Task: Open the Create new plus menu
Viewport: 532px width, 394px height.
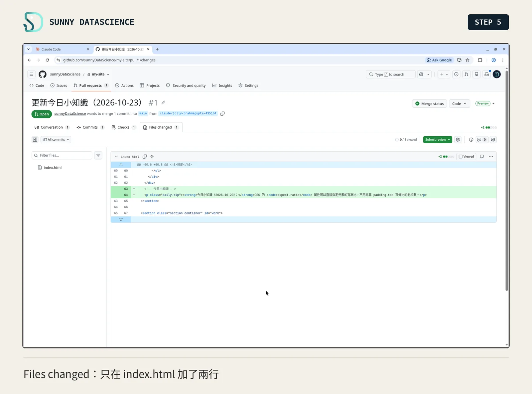Action: coord(444,74)
